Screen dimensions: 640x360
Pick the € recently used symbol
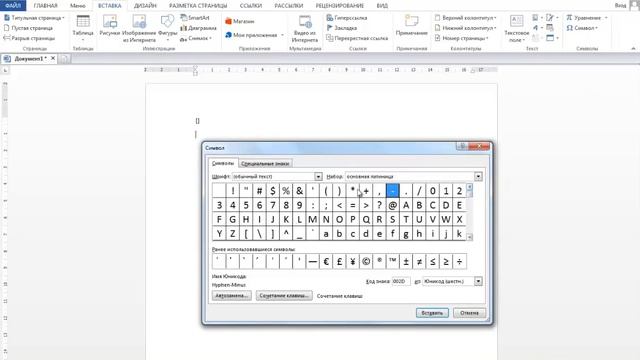[x=326, y=262]
